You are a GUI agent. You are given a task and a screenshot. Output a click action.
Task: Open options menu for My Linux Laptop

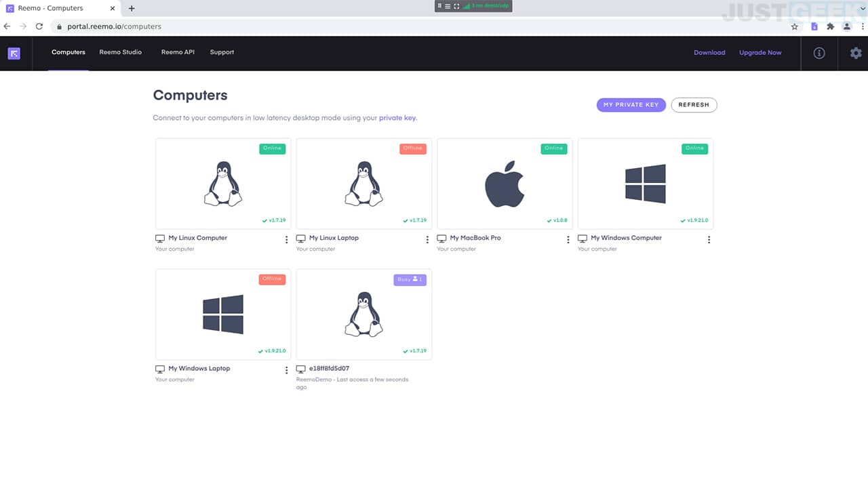click(x=427, y=240)
